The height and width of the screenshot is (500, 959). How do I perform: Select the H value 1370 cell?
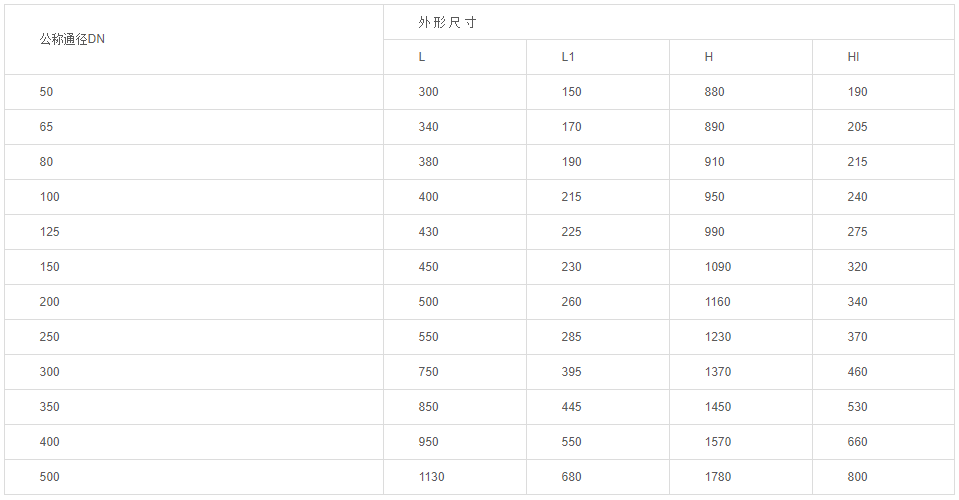pos(717,372)
